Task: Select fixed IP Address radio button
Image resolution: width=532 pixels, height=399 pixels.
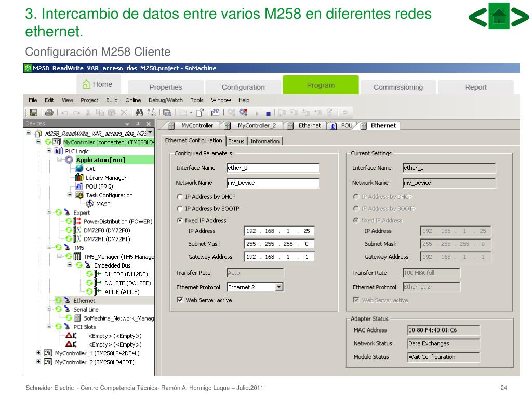Action: pos(180,220)
